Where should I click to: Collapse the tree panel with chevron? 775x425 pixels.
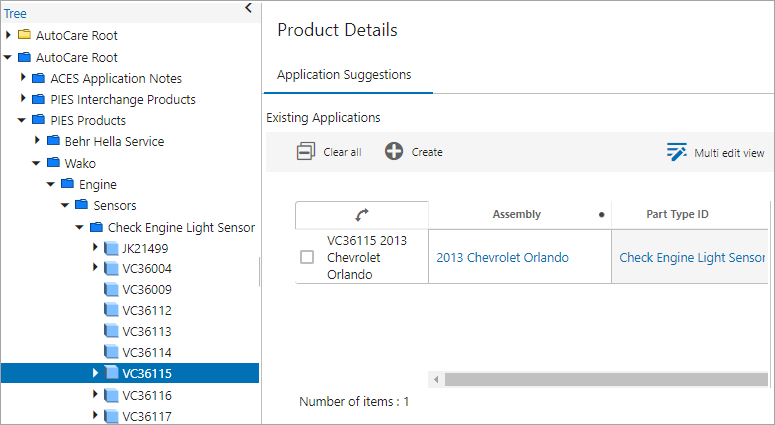tap(249, 8)
